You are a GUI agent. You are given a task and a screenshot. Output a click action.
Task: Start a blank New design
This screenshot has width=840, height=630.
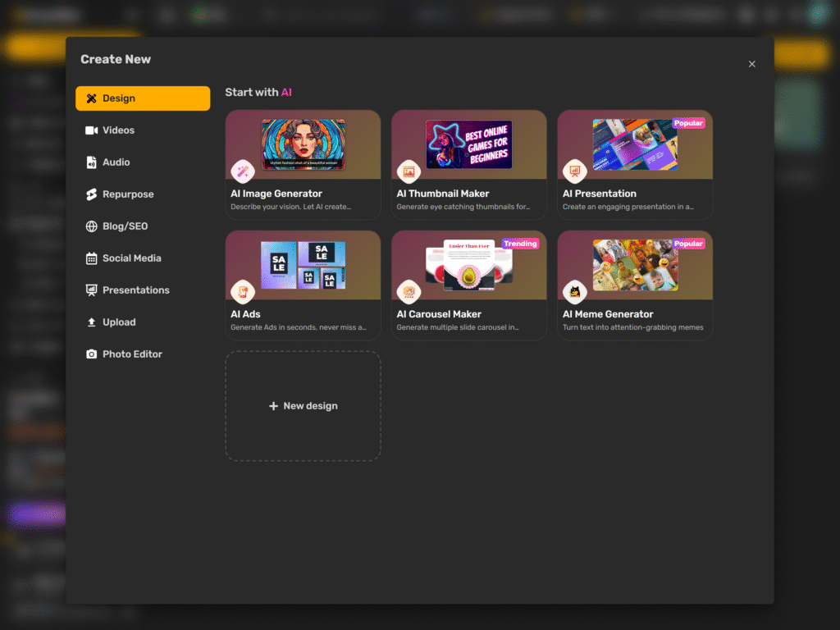(303, 406)
